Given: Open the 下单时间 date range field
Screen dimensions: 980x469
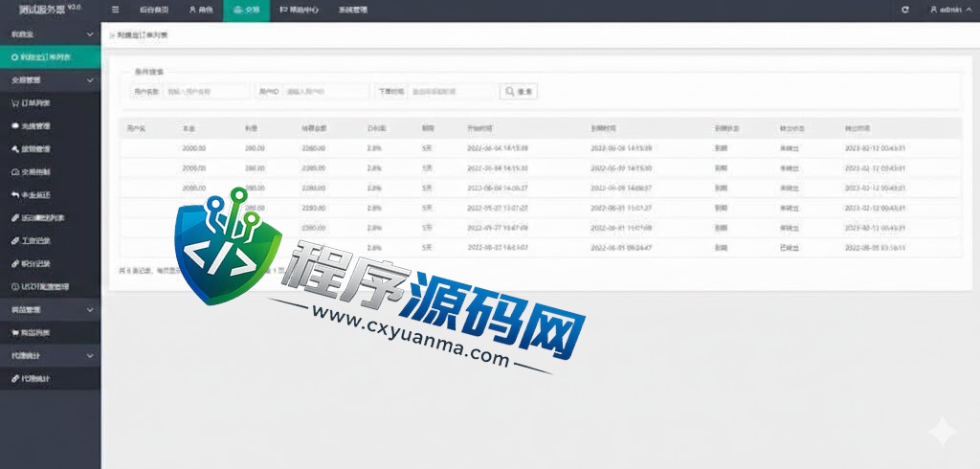Looking at the screenshot, I should (451, 91).
